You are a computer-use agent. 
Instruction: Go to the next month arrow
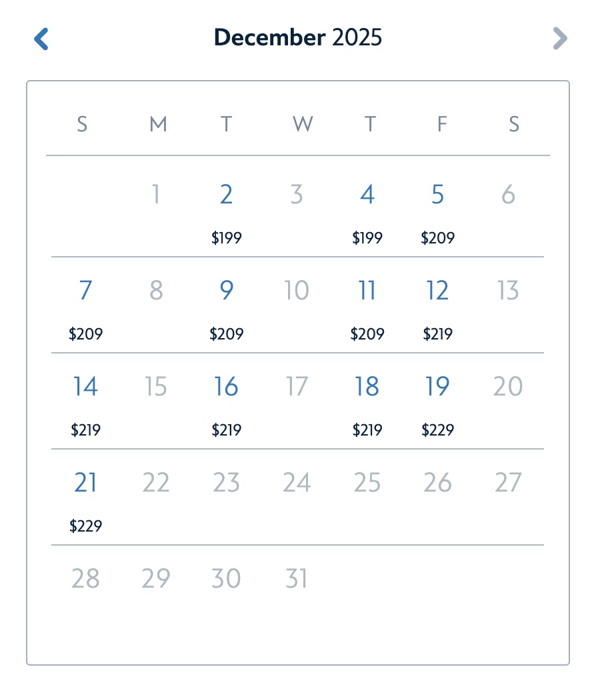pyautogui.click(x=560, y=39)
